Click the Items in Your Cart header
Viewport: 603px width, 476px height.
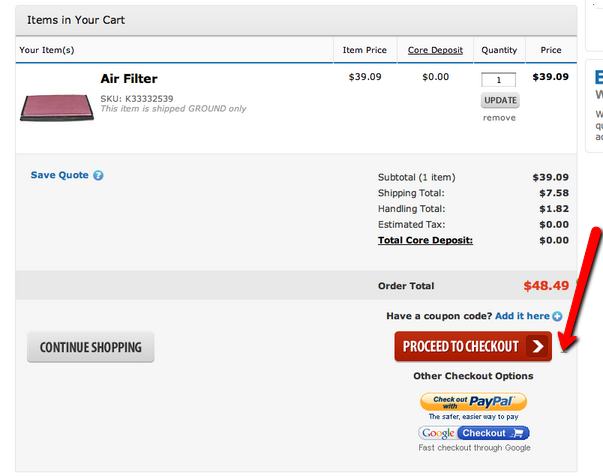tap(76, 19)
